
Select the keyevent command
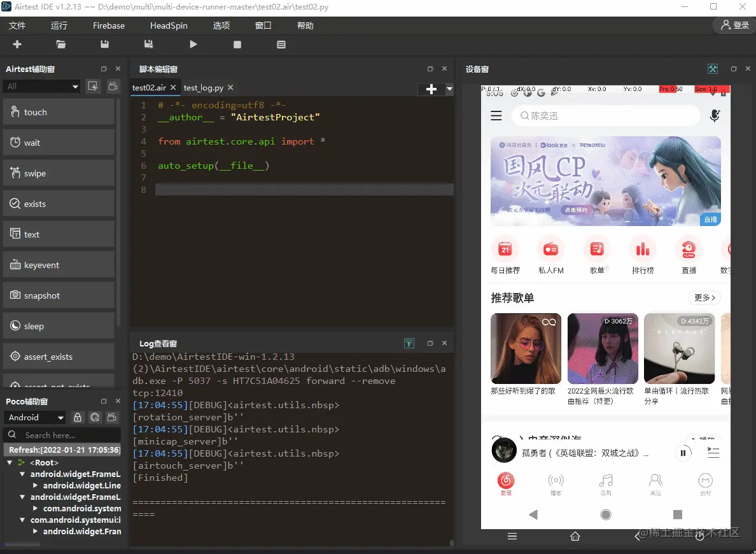click(x=59, y=265)
